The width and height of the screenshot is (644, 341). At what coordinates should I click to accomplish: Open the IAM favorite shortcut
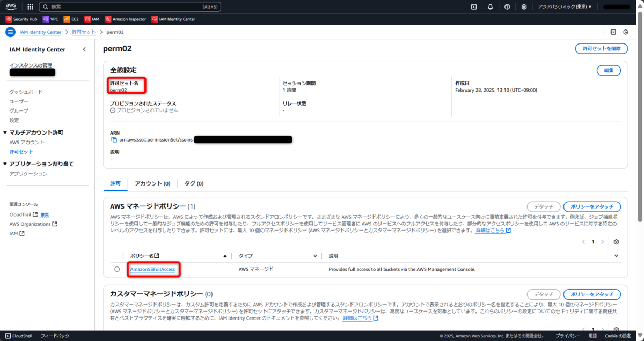tap(91, 19)
